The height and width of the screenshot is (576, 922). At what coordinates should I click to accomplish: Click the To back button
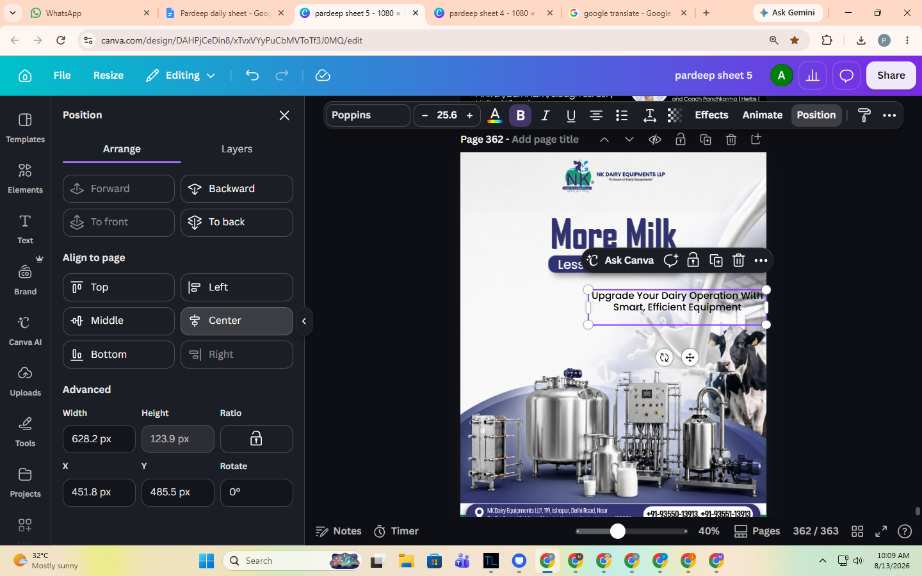tap(236, 222)
